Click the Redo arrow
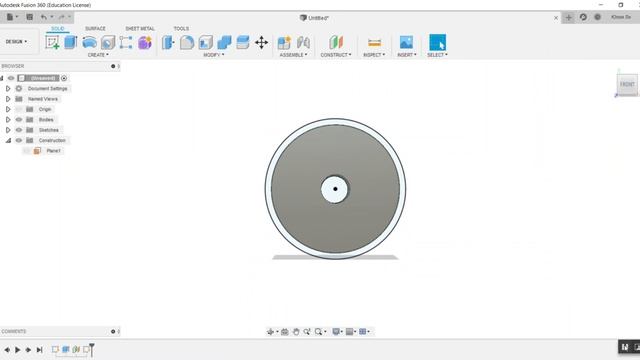 62,17
